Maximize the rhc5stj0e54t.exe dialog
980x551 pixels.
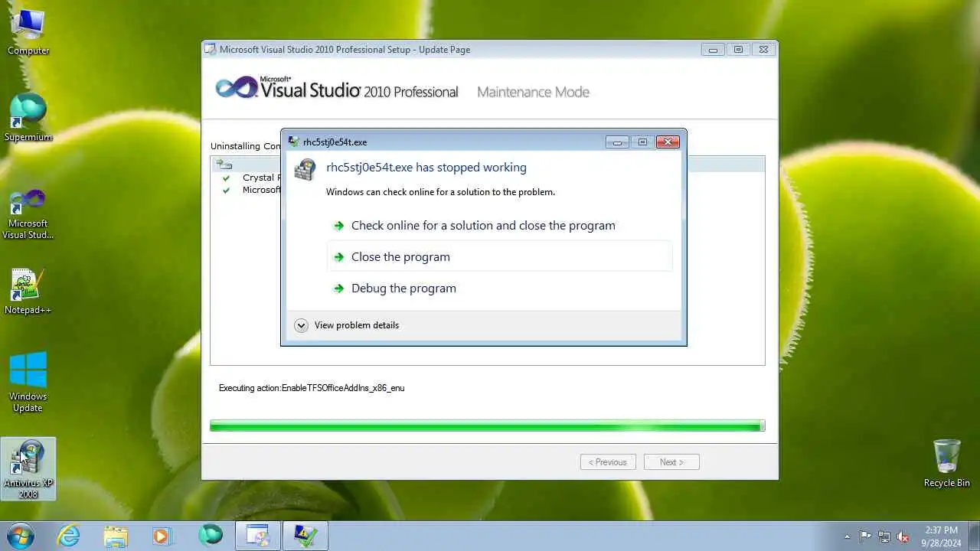(x=642, y=142)
